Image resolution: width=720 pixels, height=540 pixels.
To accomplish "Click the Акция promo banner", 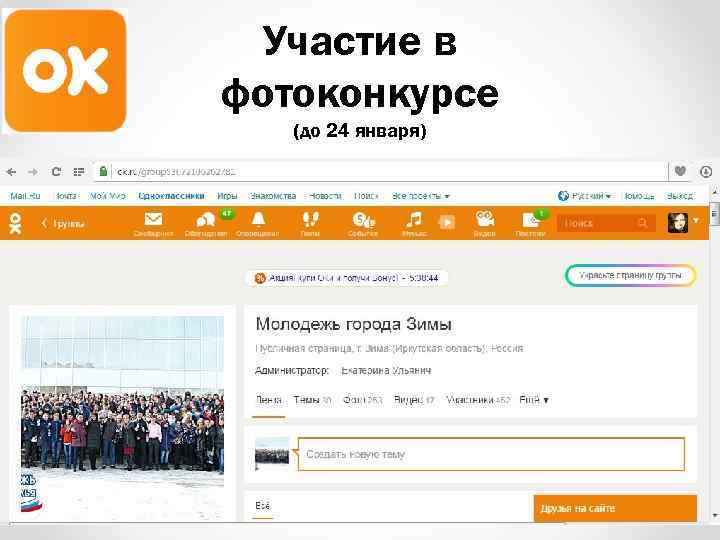I will tap(347, 278).
